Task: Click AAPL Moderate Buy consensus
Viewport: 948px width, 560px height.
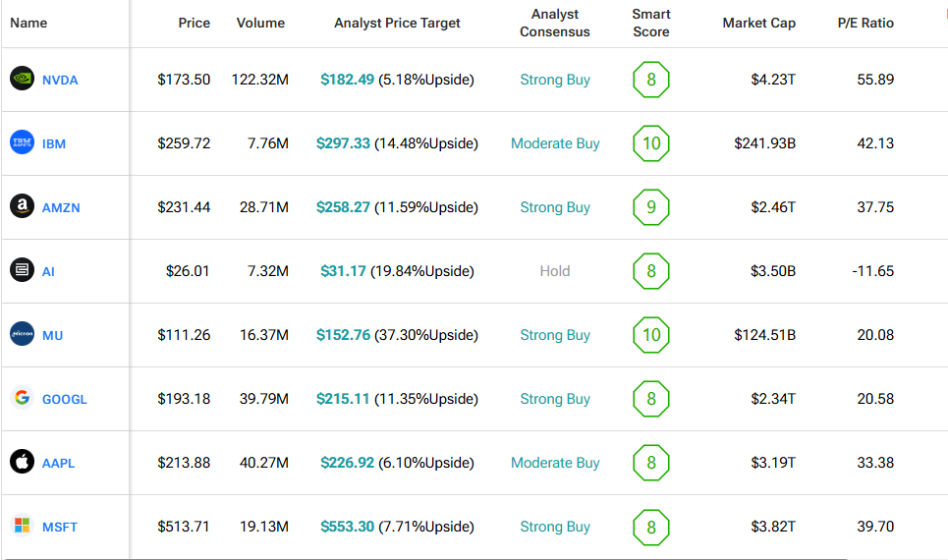Action: [x=555, y=463]
